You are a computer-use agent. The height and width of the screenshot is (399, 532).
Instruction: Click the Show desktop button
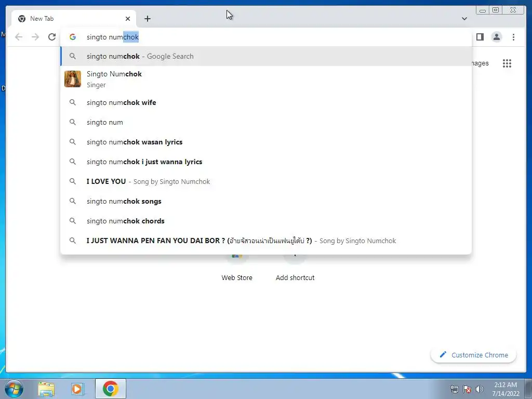528,389
